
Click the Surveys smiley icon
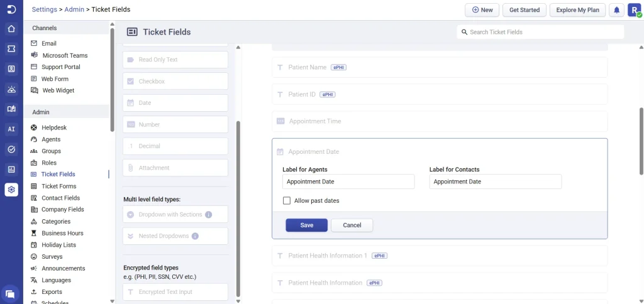[34, 257]
